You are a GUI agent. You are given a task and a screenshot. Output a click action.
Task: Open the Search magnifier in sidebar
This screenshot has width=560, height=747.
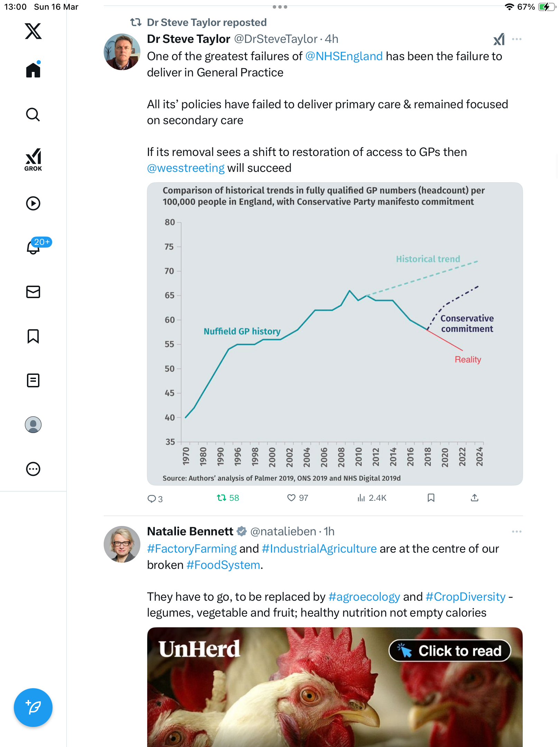coord(33,114)
